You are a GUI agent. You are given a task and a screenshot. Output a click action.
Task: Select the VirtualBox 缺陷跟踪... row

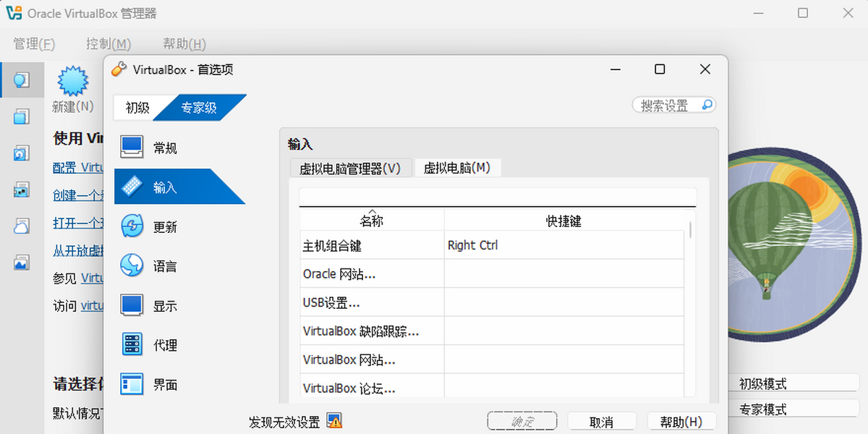click(492, 331)
